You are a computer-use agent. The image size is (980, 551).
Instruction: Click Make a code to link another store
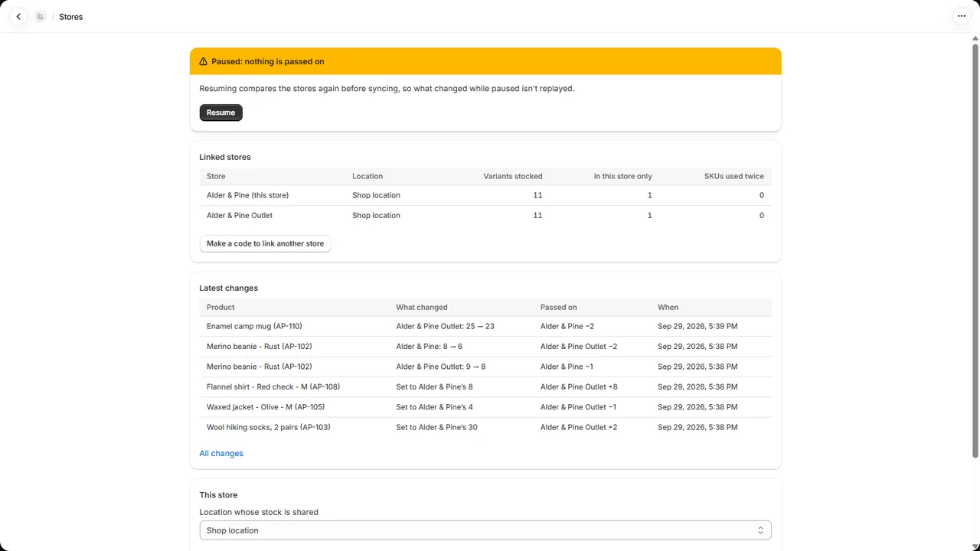tap(265, 243)
